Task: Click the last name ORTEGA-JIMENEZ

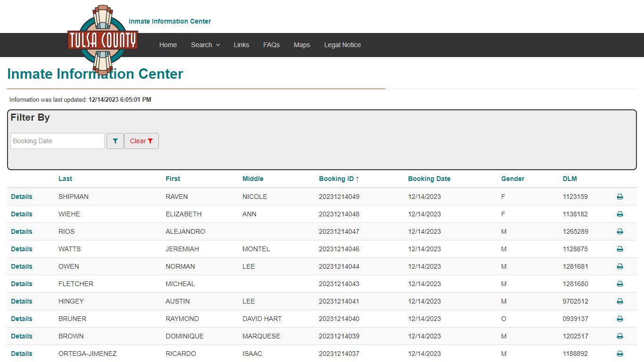Action: tap(88, 354)
